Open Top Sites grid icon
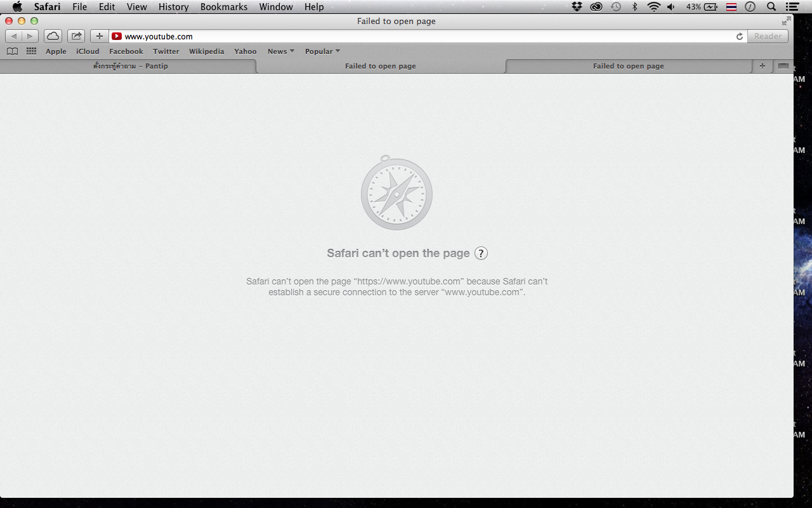The height and width of the screenshot is (508, 812). (x=31, y=51)
